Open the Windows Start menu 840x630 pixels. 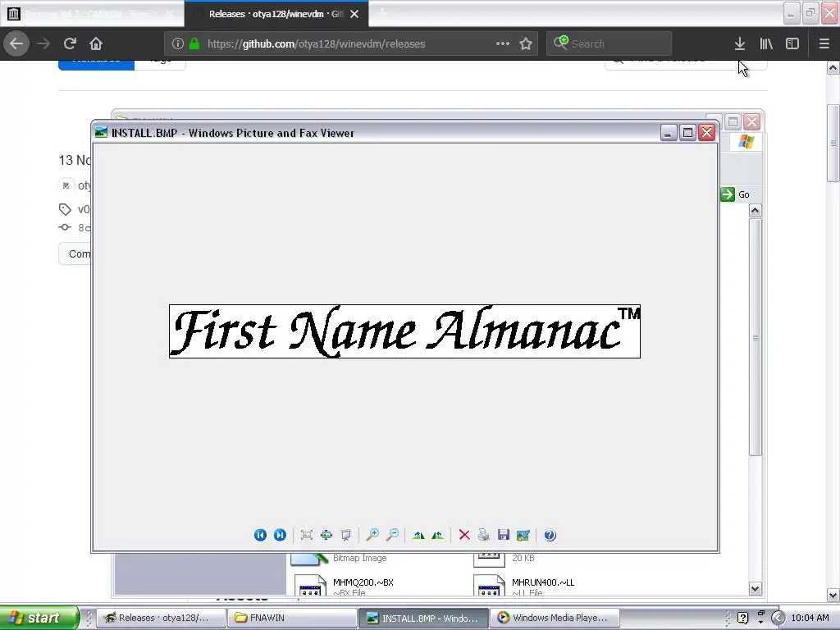tap(39, 618)
